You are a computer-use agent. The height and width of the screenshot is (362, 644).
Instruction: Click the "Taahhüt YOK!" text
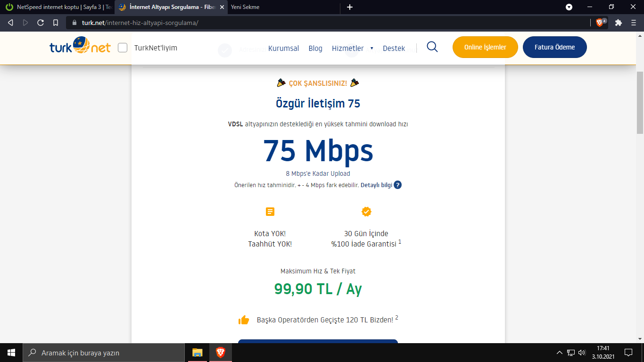click(x=270, y=244)
